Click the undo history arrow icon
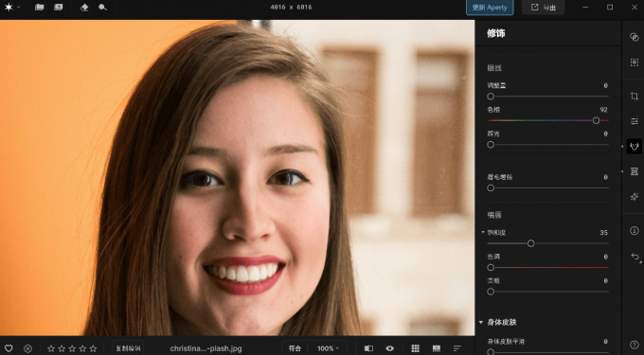644x355 pixels. point(635,257)
